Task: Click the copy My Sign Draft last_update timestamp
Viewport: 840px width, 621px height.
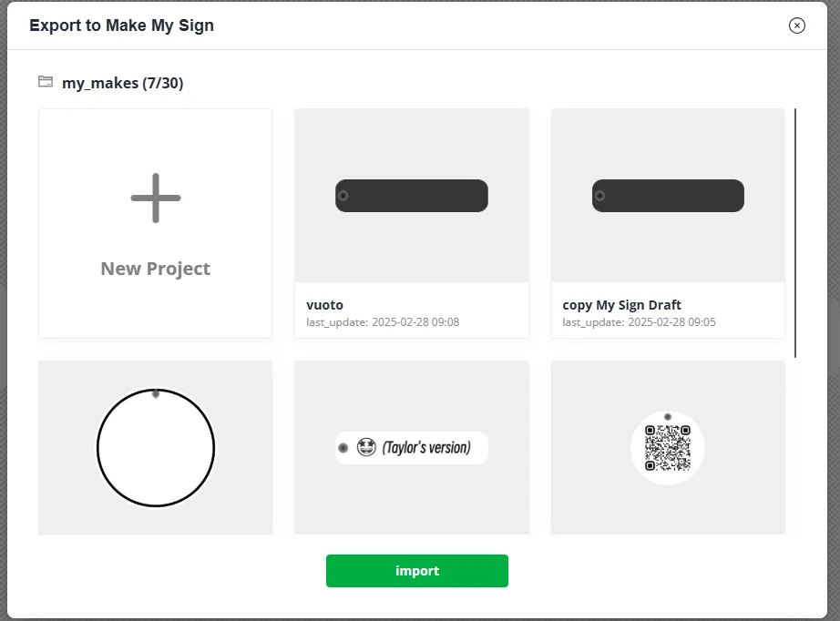Action: click(640, 322)
